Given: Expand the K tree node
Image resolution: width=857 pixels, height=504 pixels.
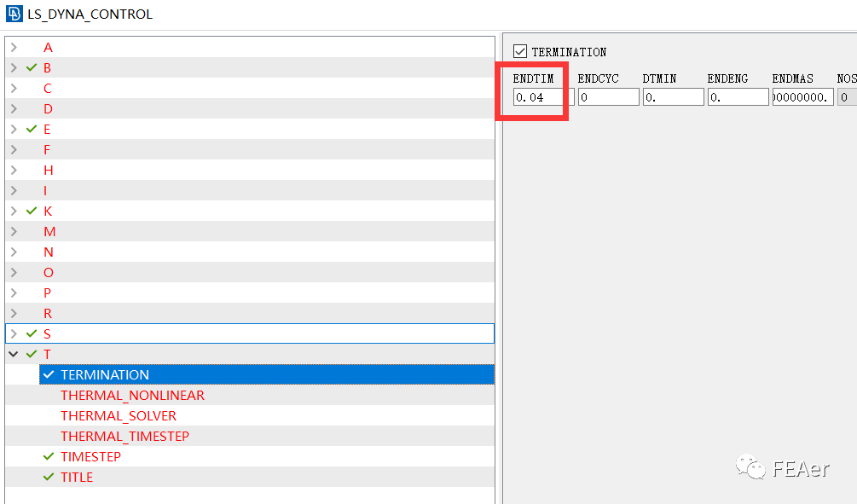Looking at the screenshot, I should point(14,211).
